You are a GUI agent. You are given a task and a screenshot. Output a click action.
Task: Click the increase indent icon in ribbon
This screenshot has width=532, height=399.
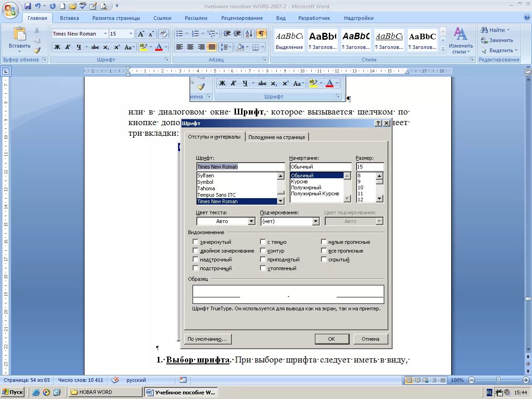pos(237,34)
